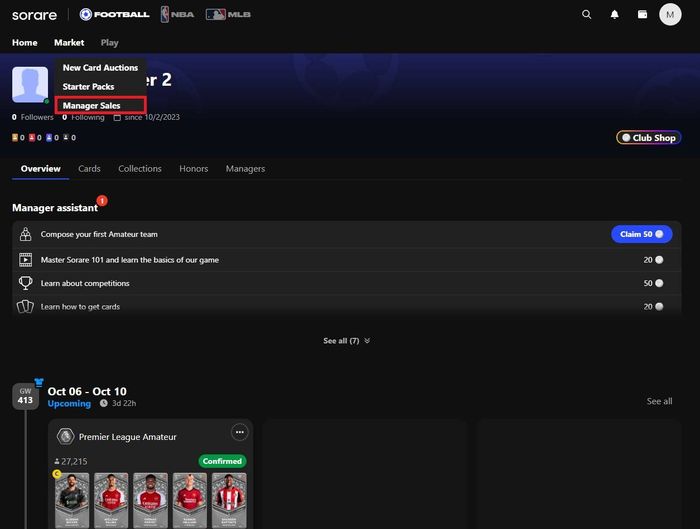
Task: Go to Home in the navigation
Action: pyautogui.click(x=25, y=42)
